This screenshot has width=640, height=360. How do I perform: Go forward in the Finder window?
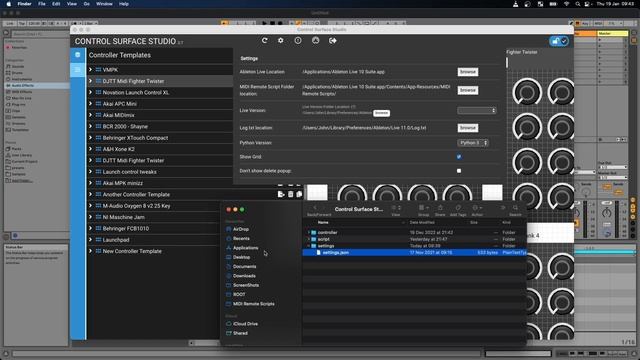(324, 208)
